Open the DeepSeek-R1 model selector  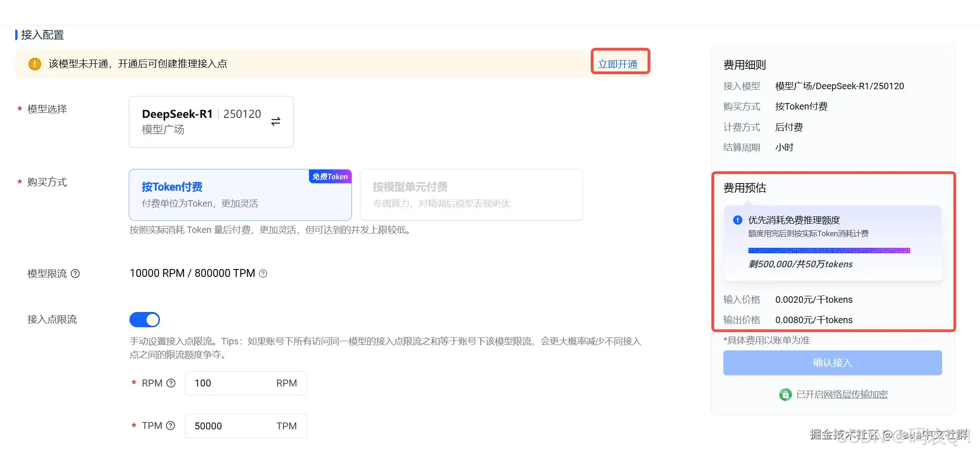coord(211,122)
